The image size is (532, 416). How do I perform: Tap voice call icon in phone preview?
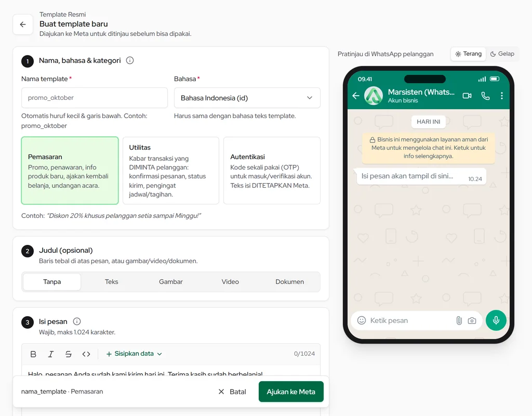coord(486,96)
